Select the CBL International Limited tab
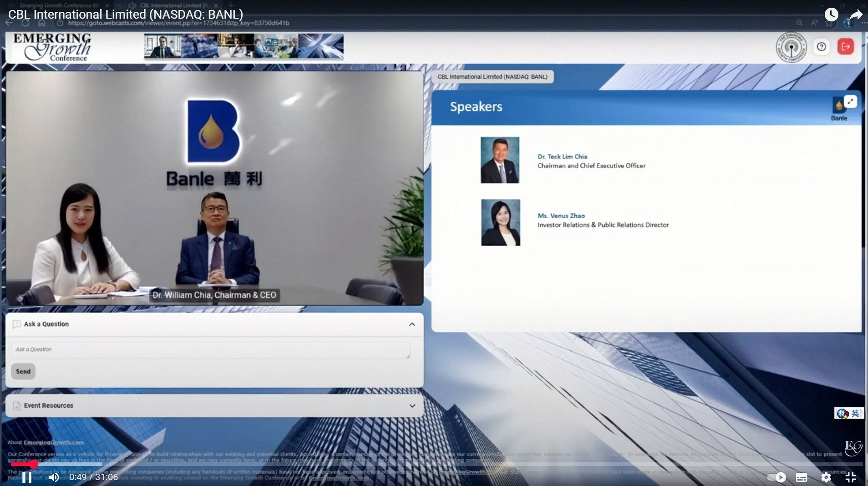Screen dimensions: 868x486 pyautogui.click(x=492, y=77)
